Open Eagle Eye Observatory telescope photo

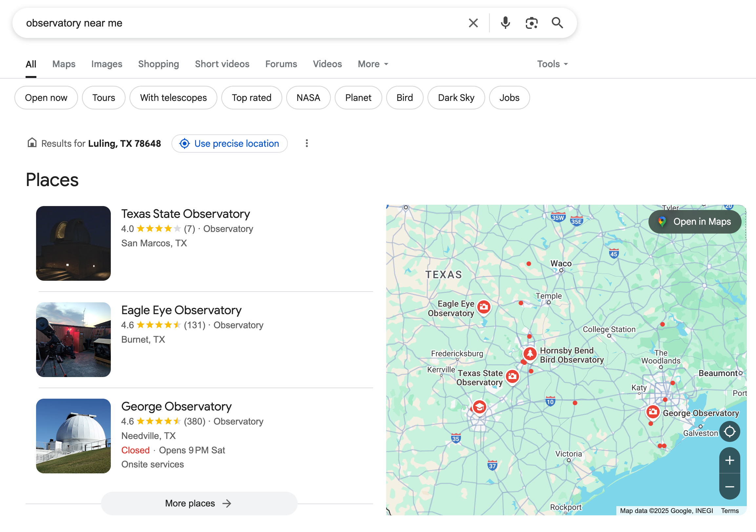point(73,340)
